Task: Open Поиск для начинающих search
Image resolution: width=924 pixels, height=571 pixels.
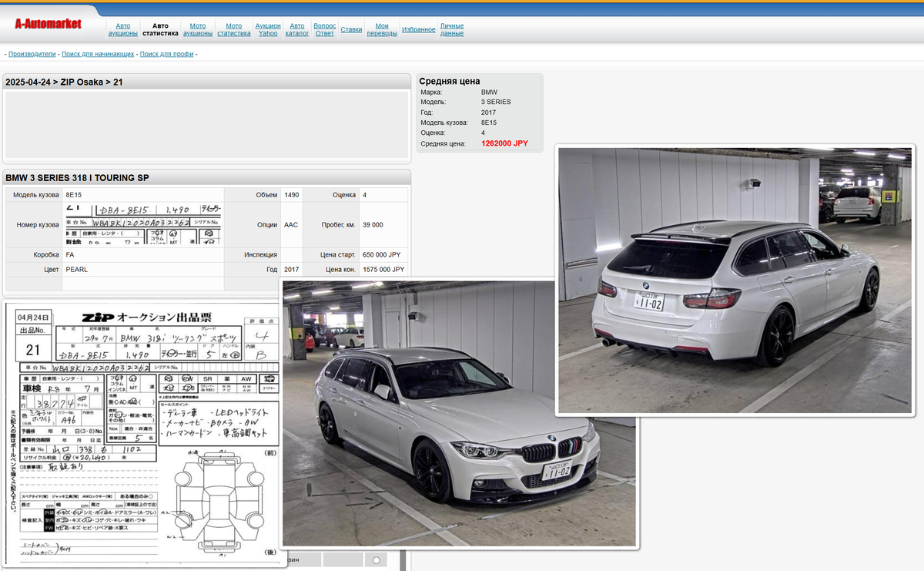Action: [x=98, y=54]
